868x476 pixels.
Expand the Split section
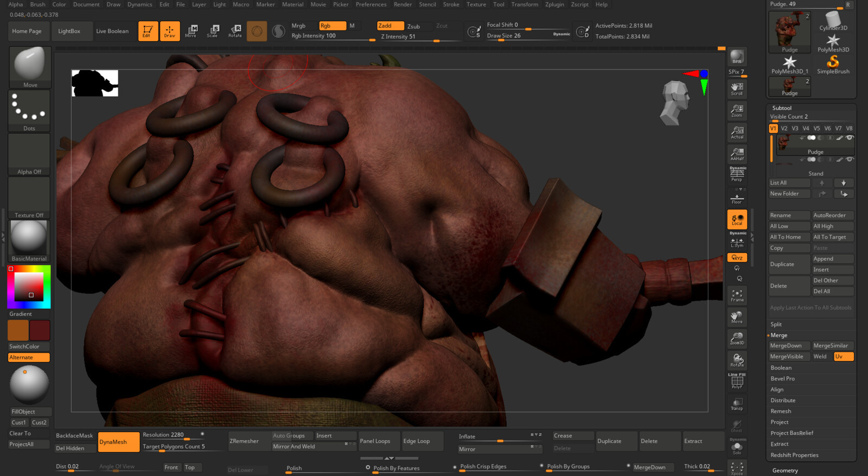pos(776,325)
